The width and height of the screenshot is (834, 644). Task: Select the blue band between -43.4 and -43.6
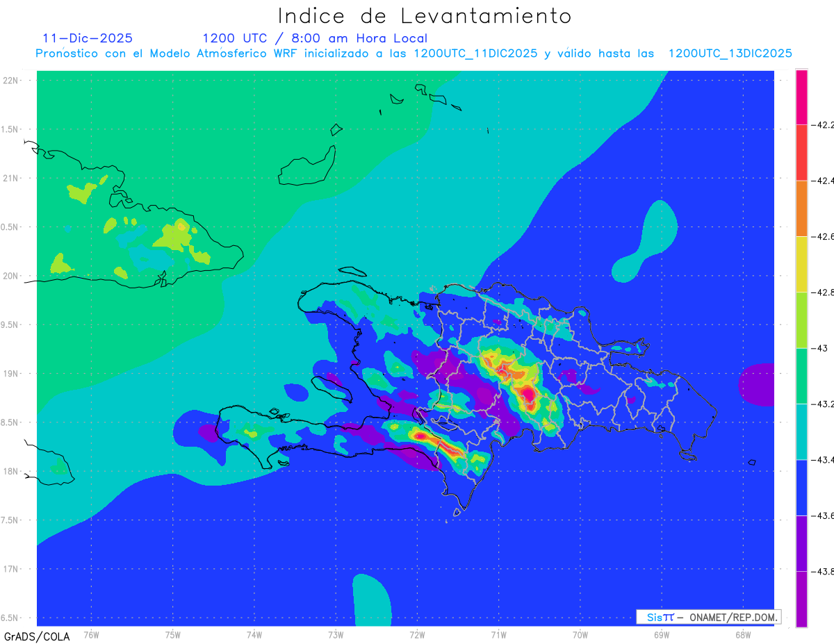click(x=801, y=488)
